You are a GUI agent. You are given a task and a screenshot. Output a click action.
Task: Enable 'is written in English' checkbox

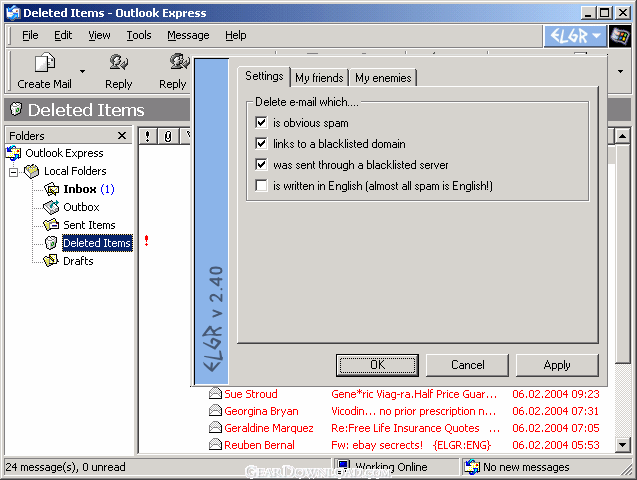pyautogui.click(x=261, y=186)
